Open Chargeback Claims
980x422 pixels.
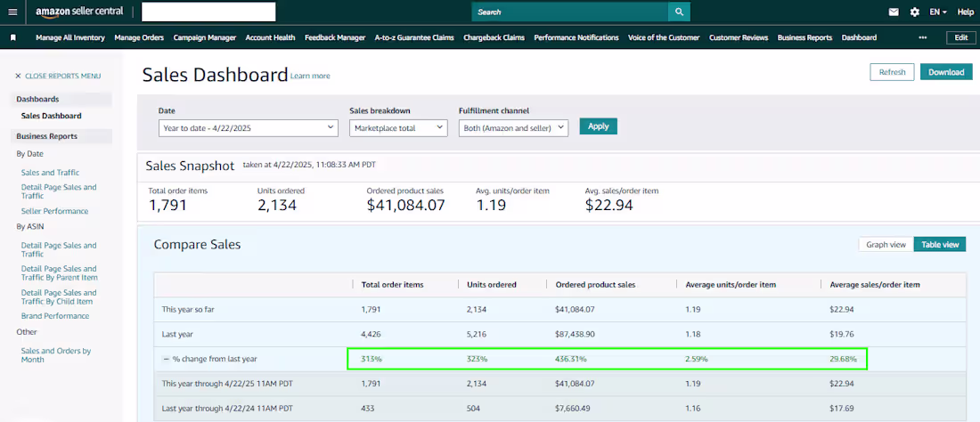[x=494, y=37]
